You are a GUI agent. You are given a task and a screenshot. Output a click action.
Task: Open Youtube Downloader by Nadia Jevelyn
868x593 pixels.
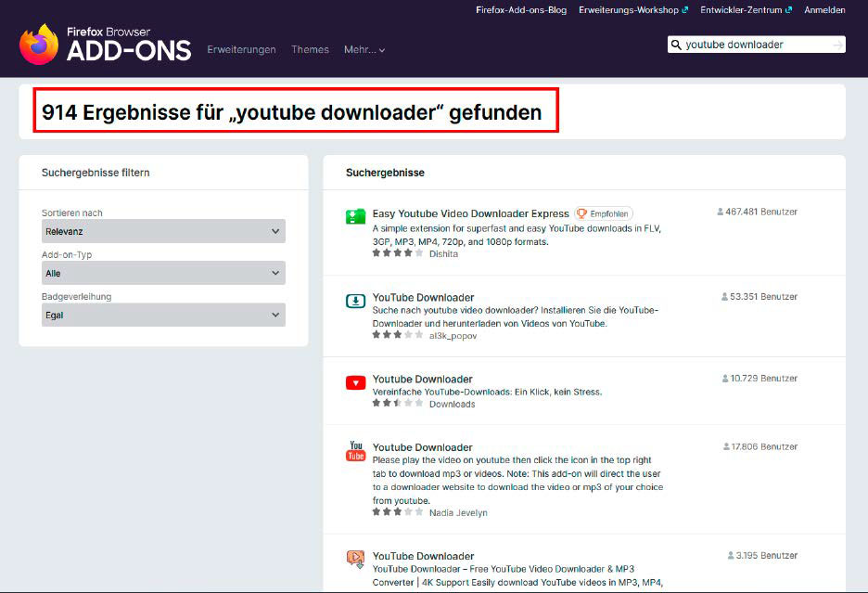422,447
